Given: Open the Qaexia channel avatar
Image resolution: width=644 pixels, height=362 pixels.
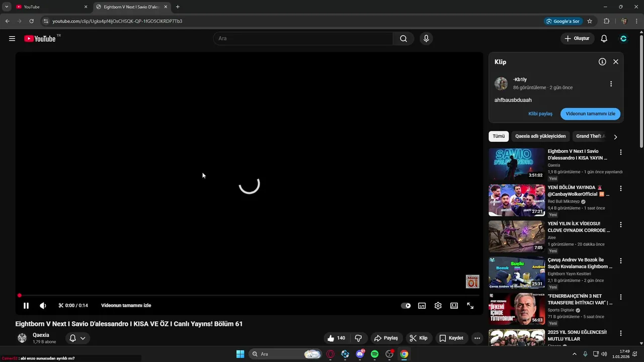Looking at the screenshot, I should pos(22,338).
